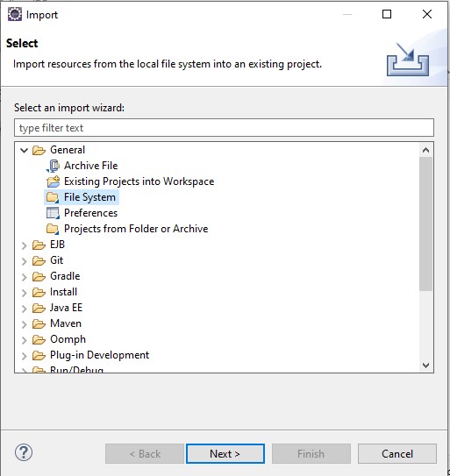This screenshot has height=476, width=450.
Task: Click the Cancel button
Action: click(397, 454)
